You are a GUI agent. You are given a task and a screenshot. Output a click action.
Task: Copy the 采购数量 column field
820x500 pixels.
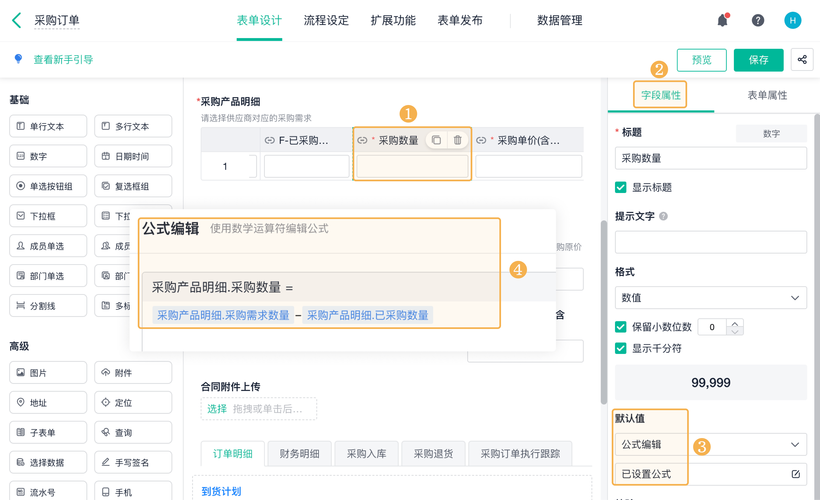436,140
